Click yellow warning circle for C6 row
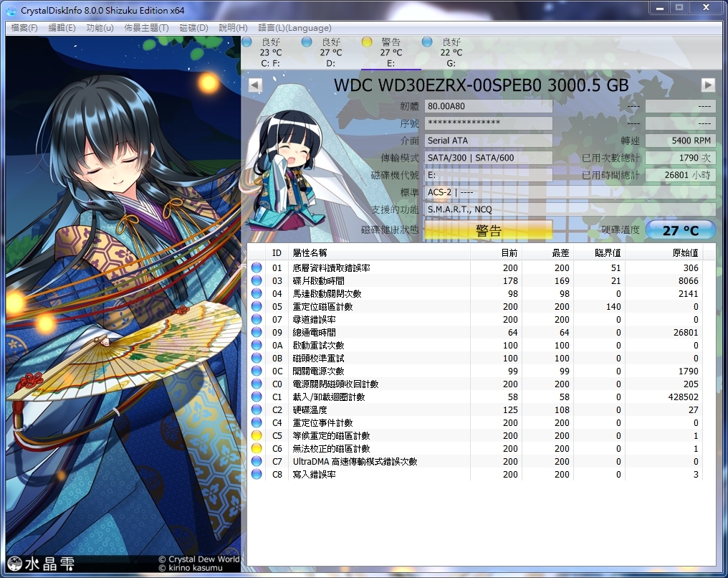Viewport: 728px width, 578px height. [x=257, y=449]
